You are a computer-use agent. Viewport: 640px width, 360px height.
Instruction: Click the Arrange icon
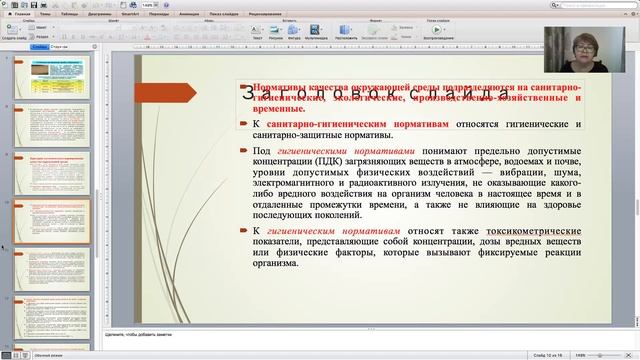click(344, 29)
